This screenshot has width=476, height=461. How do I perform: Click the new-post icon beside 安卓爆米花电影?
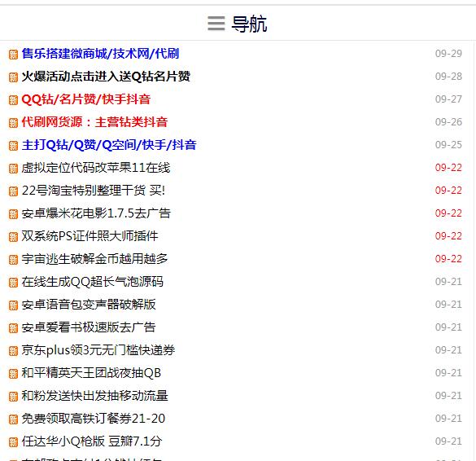pyautogui.click(x=13, y=214)
